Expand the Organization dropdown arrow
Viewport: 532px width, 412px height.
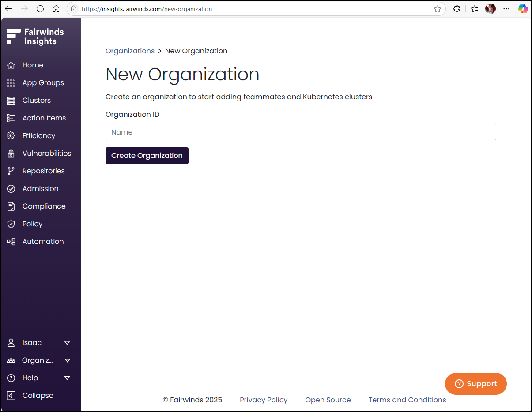tap(67, 360)
